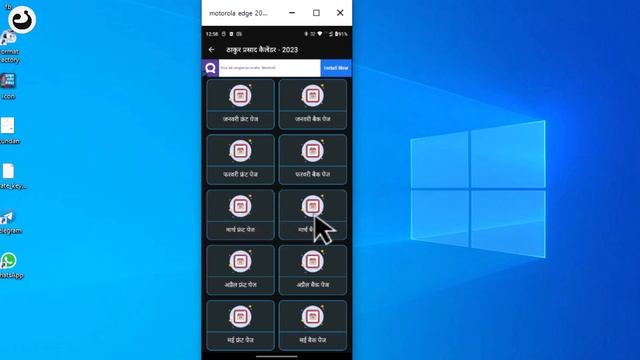Open the February back page calendar tile
This screenshot has height=360, width=640.
313,159
